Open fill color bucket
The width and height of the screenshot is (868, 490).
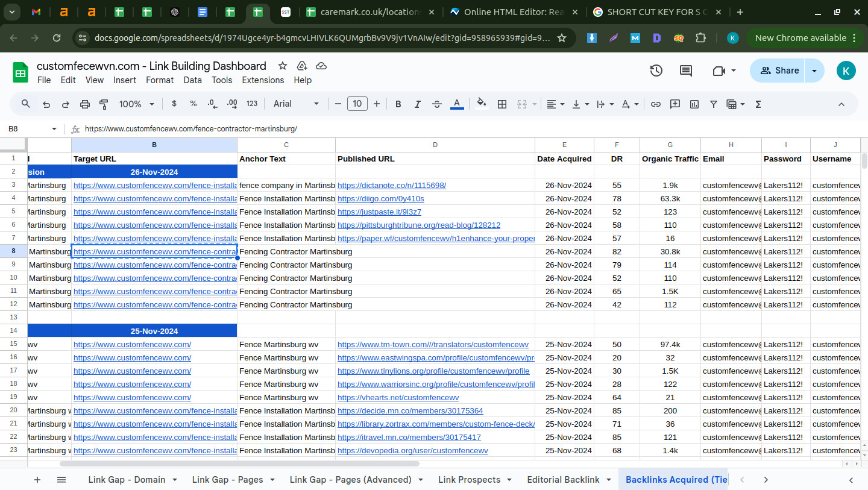pos(482,103)
